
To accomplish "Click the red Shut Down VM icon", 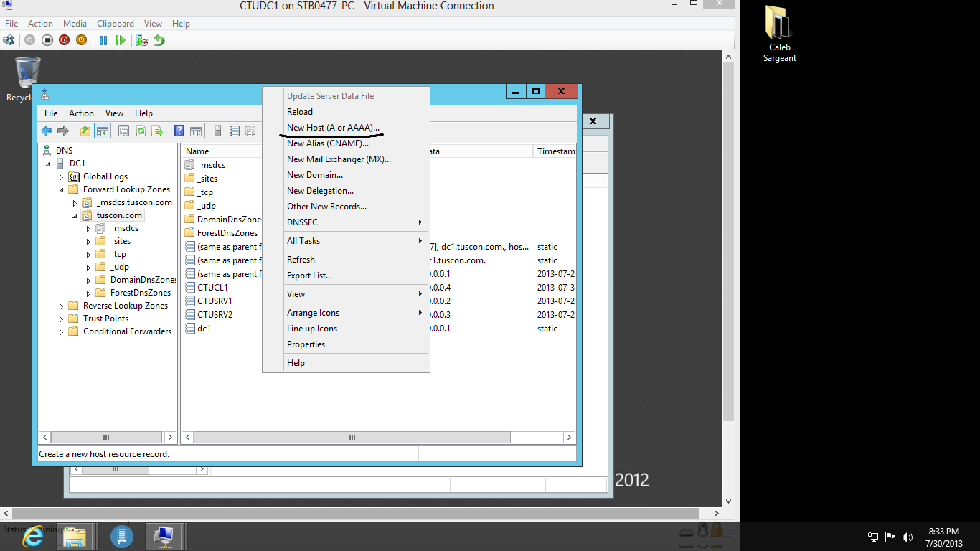I will point(64,40).
